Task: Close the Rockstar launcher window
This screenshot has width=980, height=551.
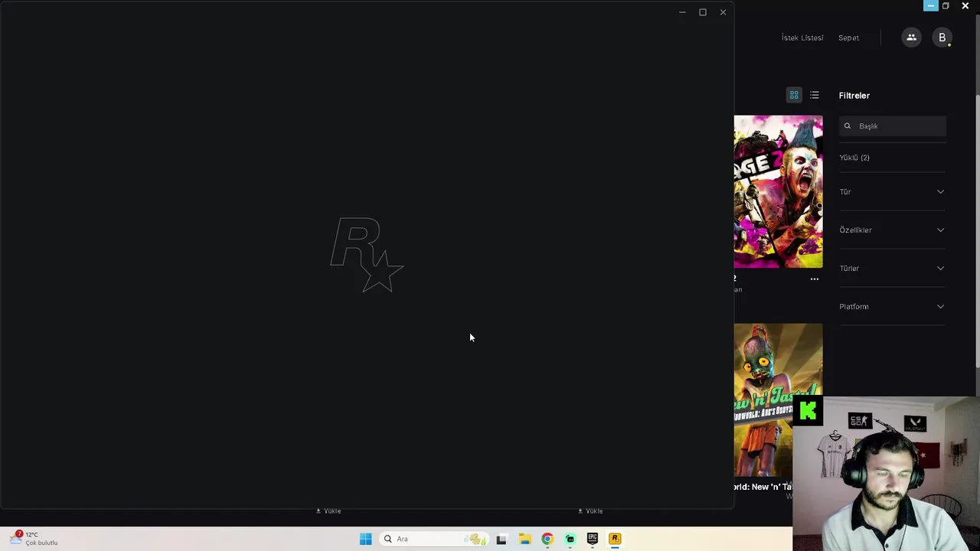Action: click(x=723, y=12)
